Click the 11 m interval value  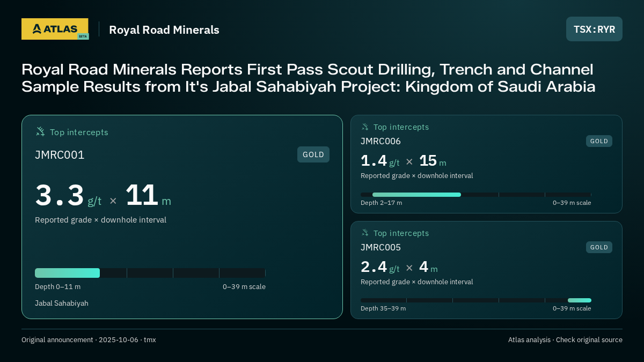click(x=148, y=196)
